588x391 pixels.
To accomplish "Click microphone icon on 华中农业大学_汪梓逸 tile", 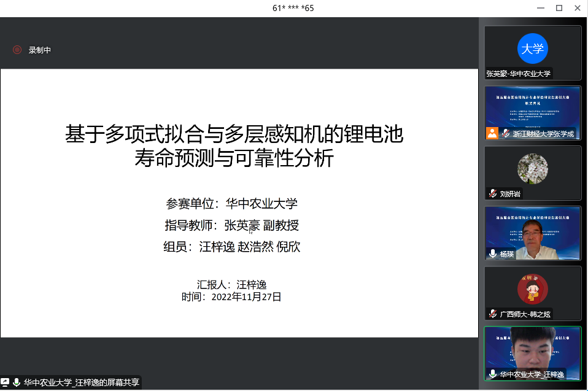I will click(492, 374).
